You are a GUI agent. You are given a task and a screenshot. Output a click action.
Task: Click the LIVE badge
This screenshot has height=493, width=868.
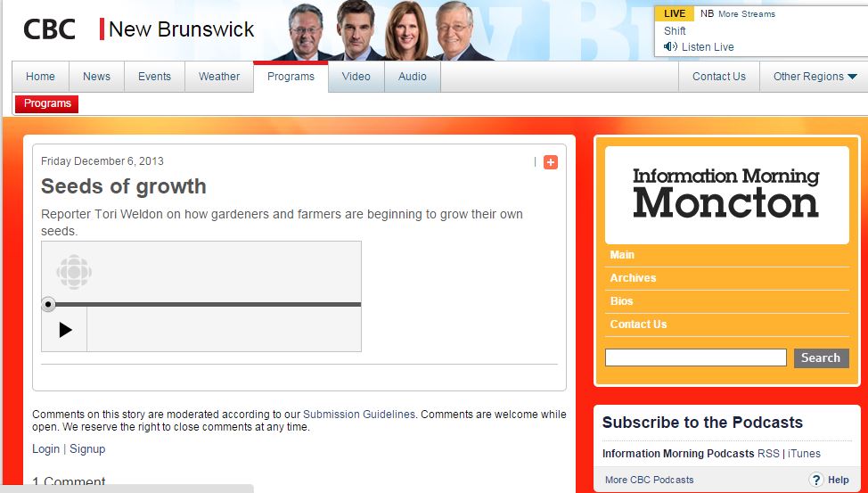click(x=675, y=14)
